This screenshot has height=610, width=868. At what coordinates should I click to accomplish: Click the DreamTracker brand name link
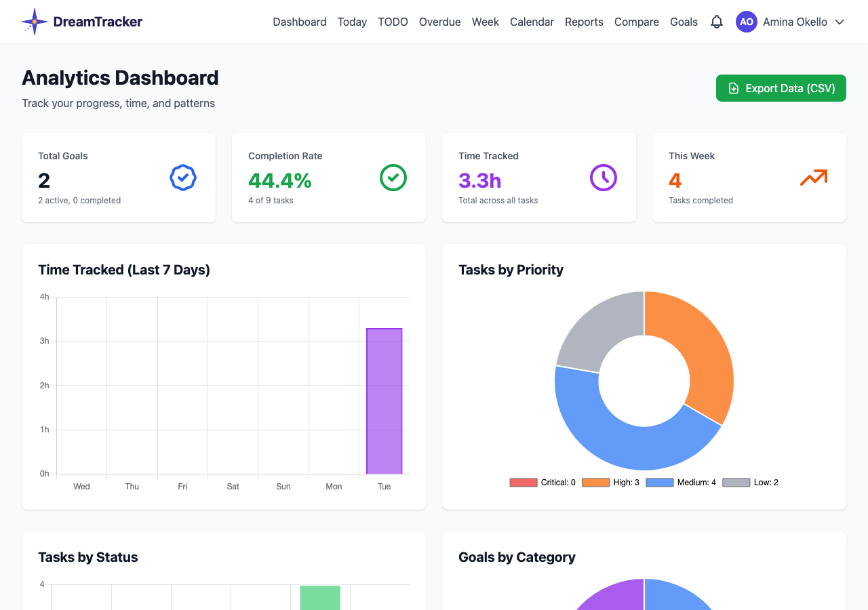click(x=98, y=22)
